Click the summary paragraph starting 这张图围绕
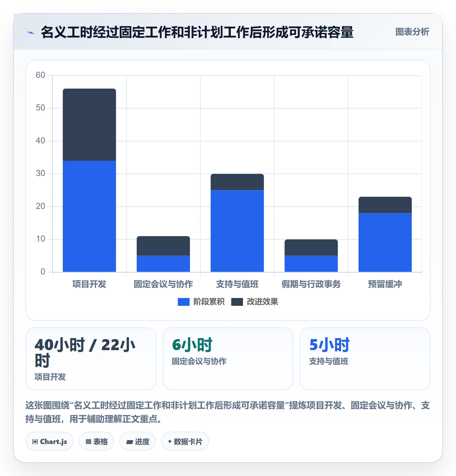Viewport: 456px width, 476px height. (228, 412)
